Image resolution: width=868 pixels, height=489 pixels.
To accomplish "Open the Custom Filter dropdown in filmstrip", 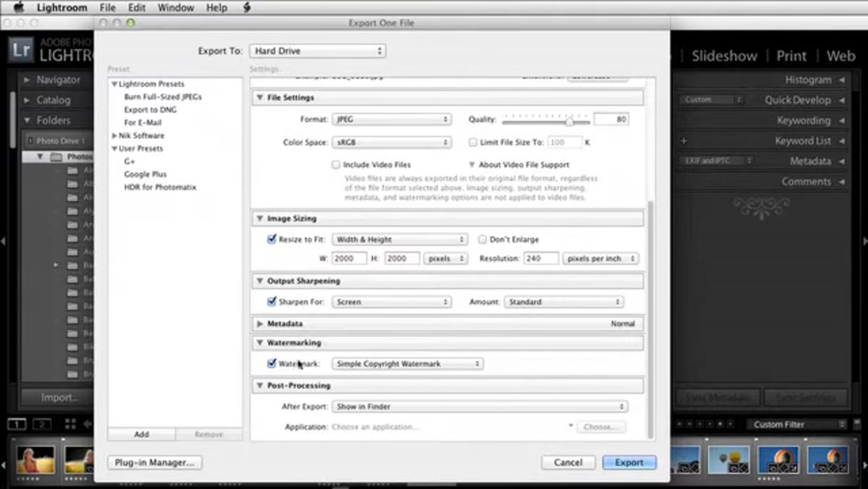I will [796, 424].
